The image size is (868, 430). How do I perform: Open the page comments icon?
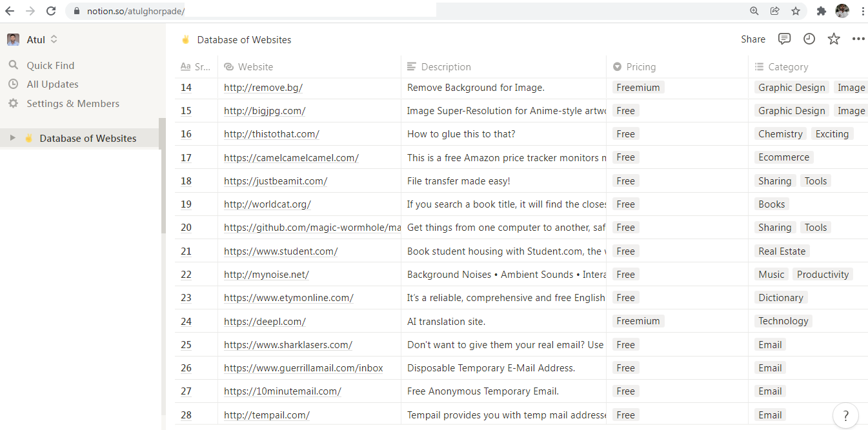(x=785, y=39)
